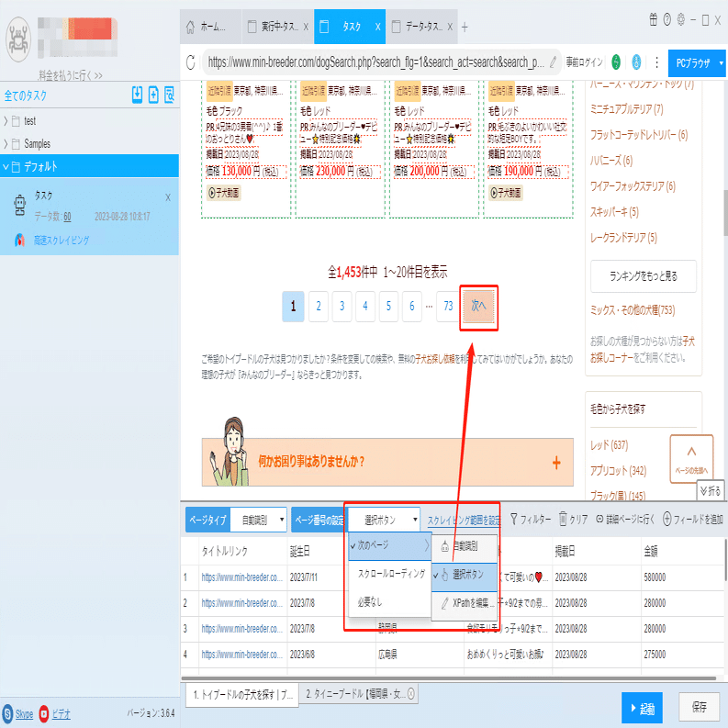The width and height of the screenshot is (728, 728).
Task: Click the import task icon in task header
Action: point(137,95)
